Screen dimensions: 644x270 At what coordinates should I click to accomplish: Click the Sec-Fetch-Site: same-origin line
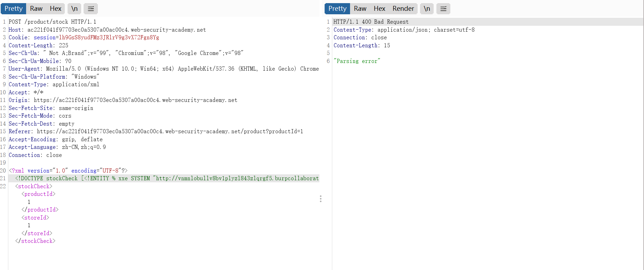point(51,108)
